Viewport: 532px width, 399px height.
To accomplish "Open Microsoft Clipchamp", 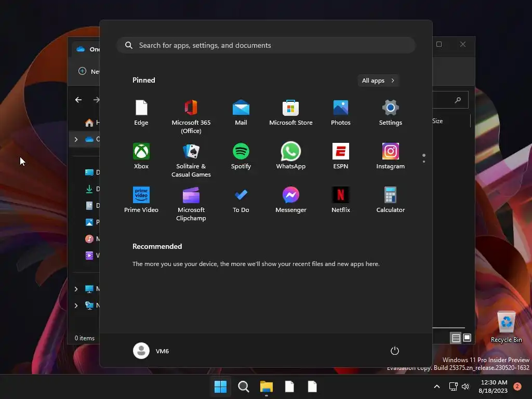I will (x=191, y=204).
